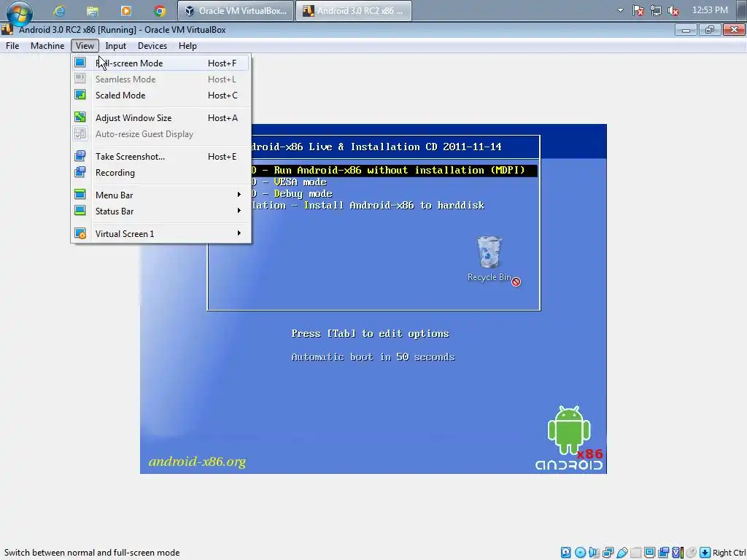747x560 pixels.
Task: Click the Menu Bar entry icon
Action: [80, 194]
